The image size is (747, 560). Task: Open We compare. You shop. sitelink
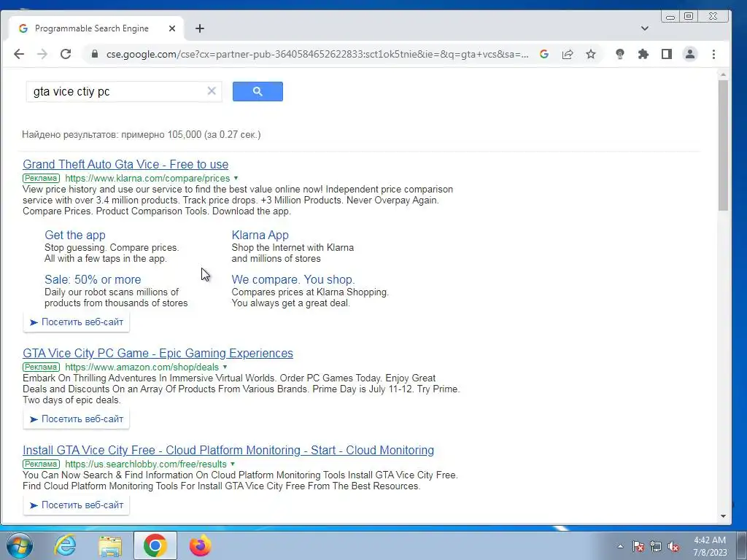click(293, 279)
